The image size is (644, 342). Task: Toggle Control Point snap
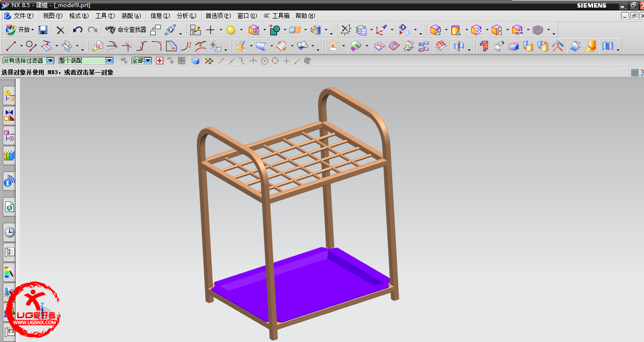(x=242, y=61)
